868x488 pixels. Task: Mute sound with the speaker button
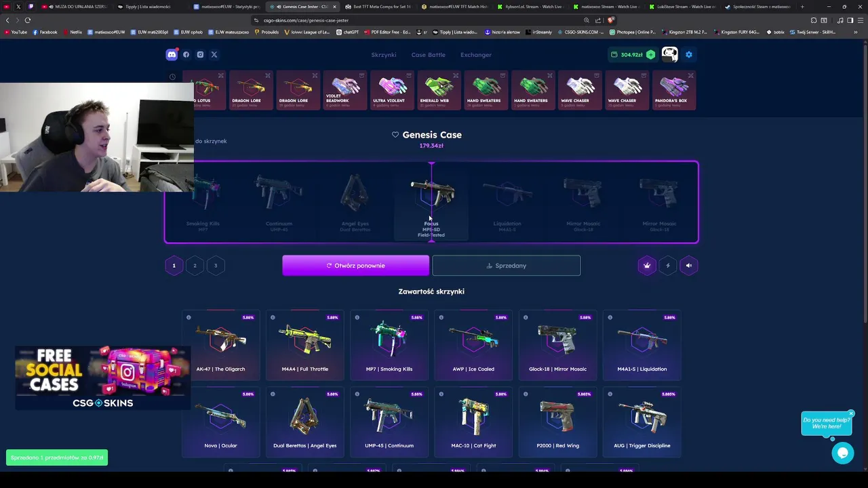click(689, 266)
